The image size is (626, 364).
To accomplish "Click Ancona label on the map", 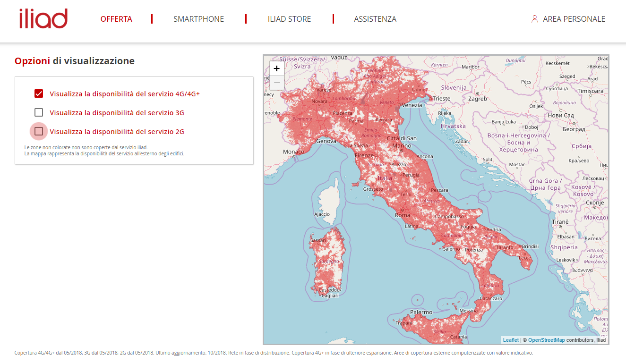I will point(425,156).
